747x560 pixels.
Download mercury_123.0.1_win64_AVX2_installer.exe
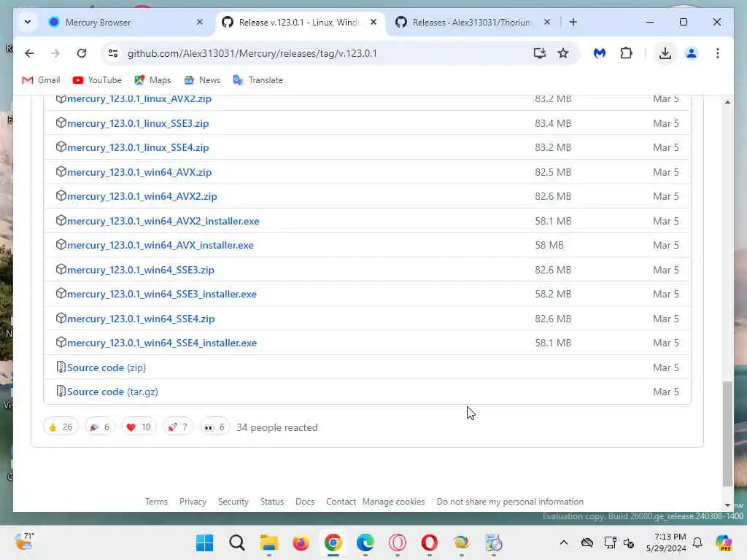[163, 221]
